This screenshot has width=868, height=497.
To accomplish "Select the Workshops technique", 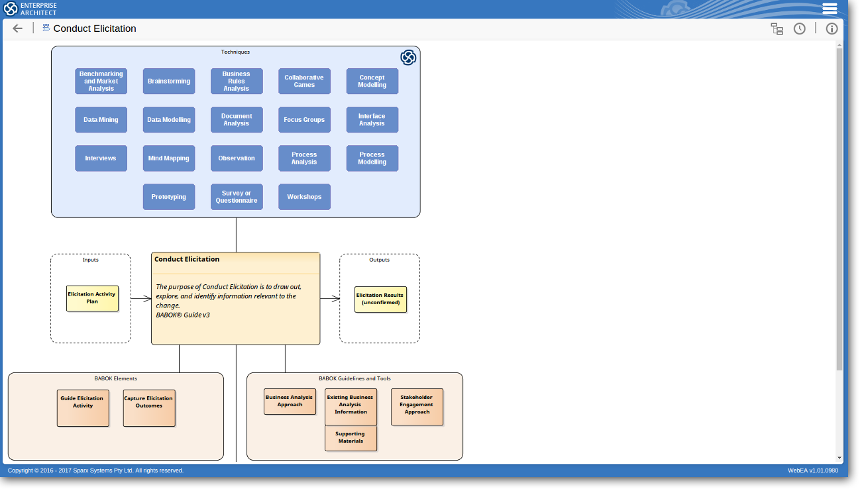I will coord(304,197).
